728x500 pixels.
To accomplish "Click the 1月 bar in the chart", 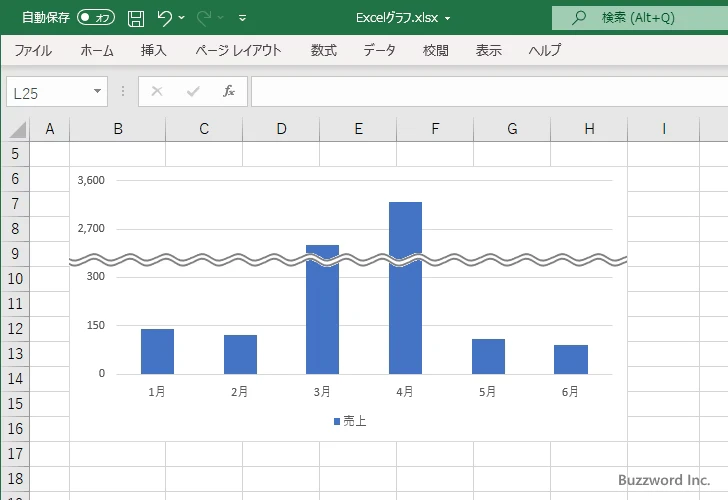I will click(x=157, y=351).
